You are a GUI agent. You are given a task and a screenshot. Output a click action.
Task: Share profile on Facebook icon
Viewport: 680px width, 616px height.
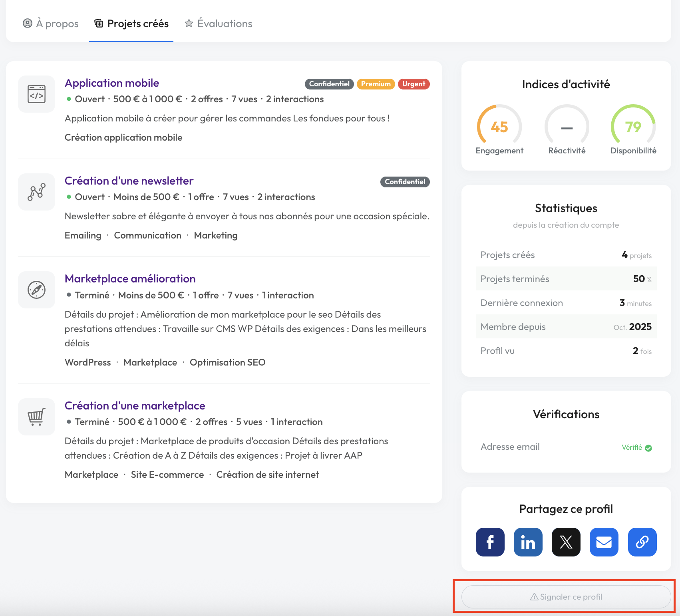click(490, 542)
